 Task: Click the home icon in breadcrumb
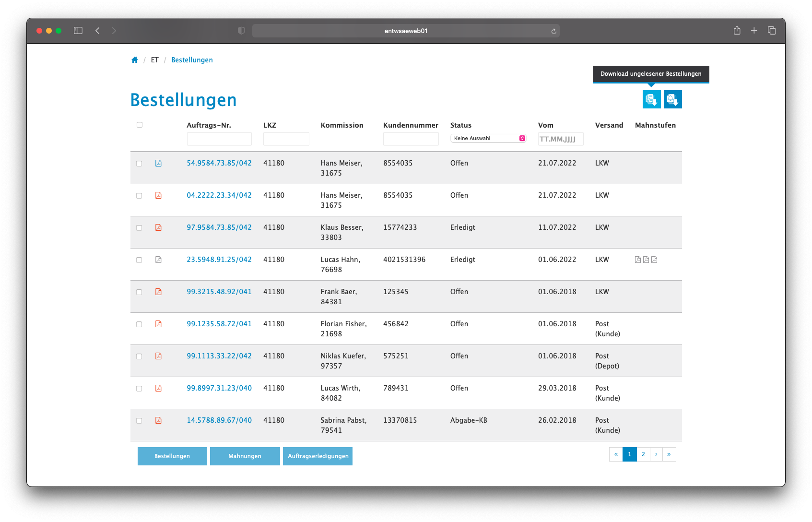point(135,60)
